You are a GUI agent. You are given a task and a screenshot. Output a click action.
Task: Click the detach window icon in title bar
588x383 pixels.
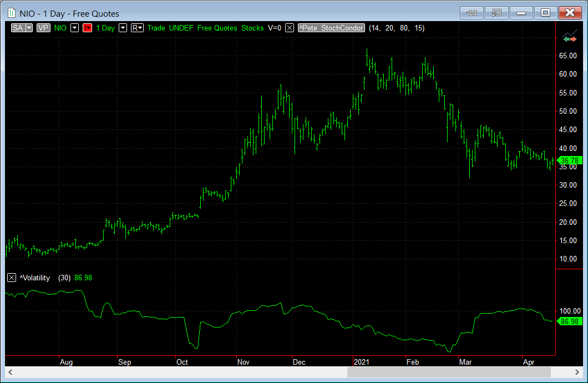tap(496, 13)
